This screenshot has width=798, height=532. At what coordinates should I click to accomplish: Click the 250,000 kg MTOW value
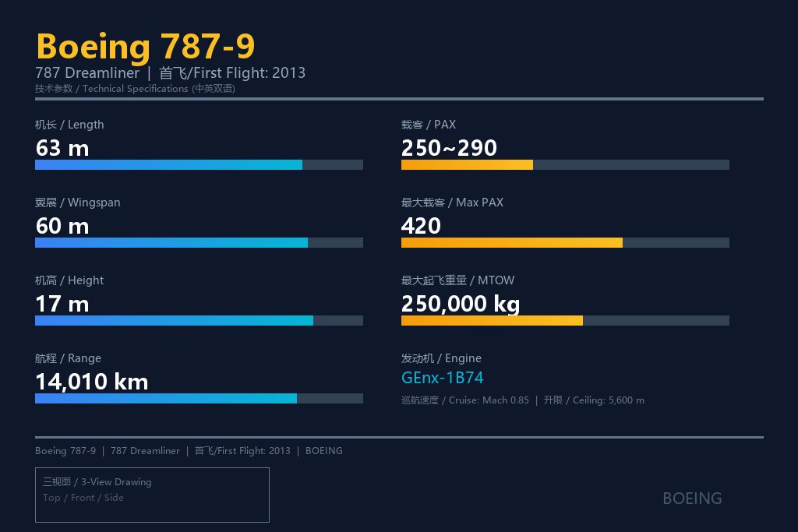[x=461, y=304]
